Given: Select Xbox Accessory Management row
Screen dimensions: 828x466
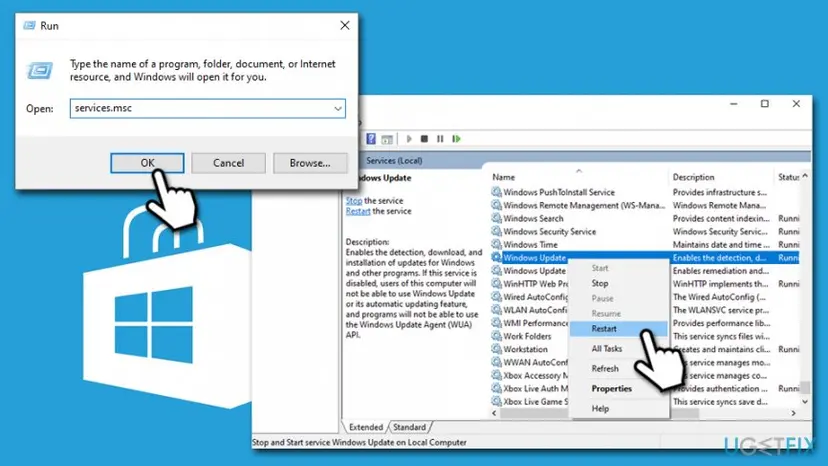Looking at the screenshot, I should pyautogui.click(x=530, y=376).
